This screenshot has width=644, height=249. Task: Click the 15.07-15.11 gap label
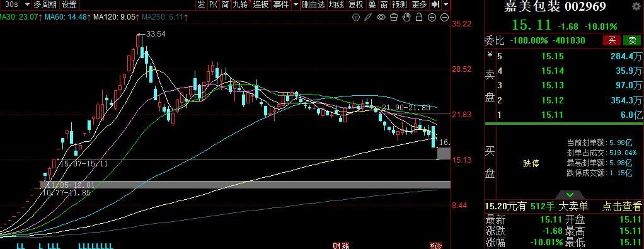click(84, 163)
